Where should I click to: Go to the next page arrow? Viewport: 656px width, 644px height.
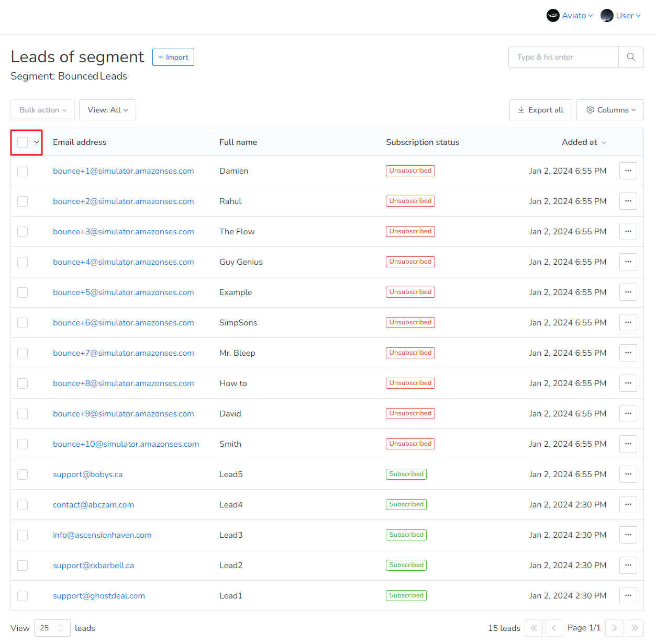tap(615, 628)
